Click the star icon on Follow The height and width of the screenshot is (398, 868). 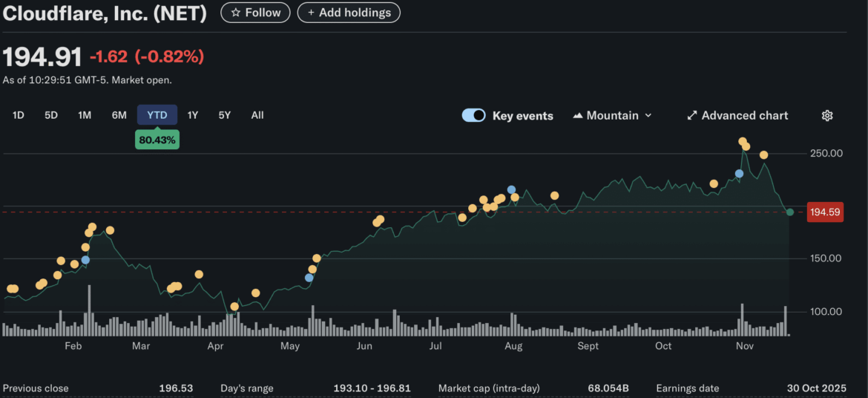pyautogui.click(x=235, y=13)
